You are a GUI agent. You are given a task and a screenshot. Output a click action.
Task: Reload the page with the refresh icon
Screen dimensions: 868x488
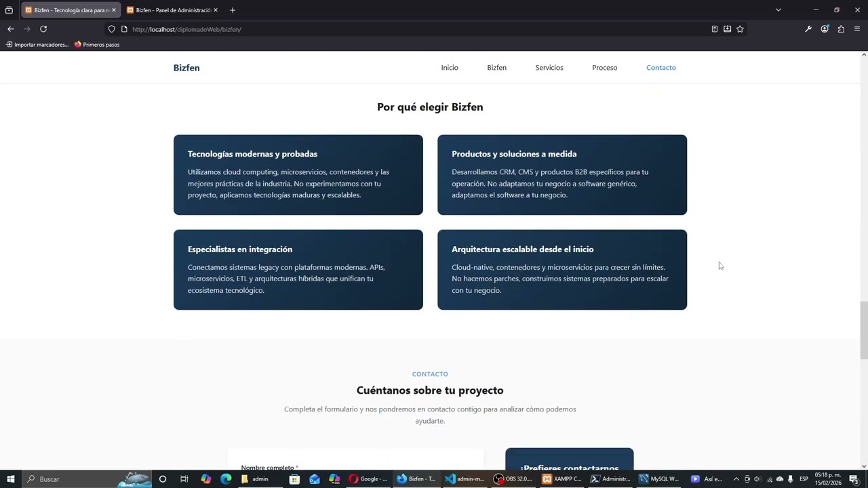pos(43,29)
